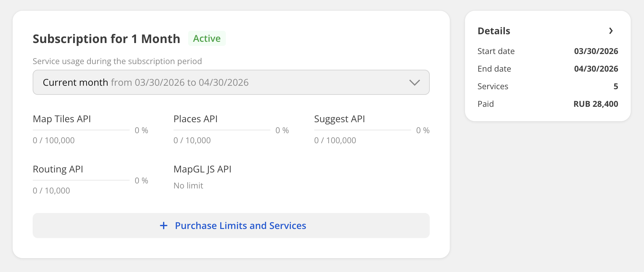Select the Places API label
This screenshot has height=272, width=644.
[195, 119]
